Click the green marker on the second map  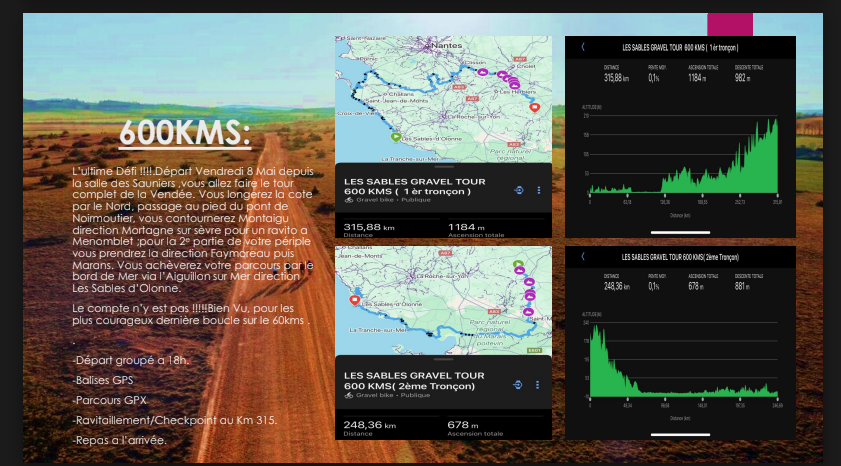pos(518,265)
